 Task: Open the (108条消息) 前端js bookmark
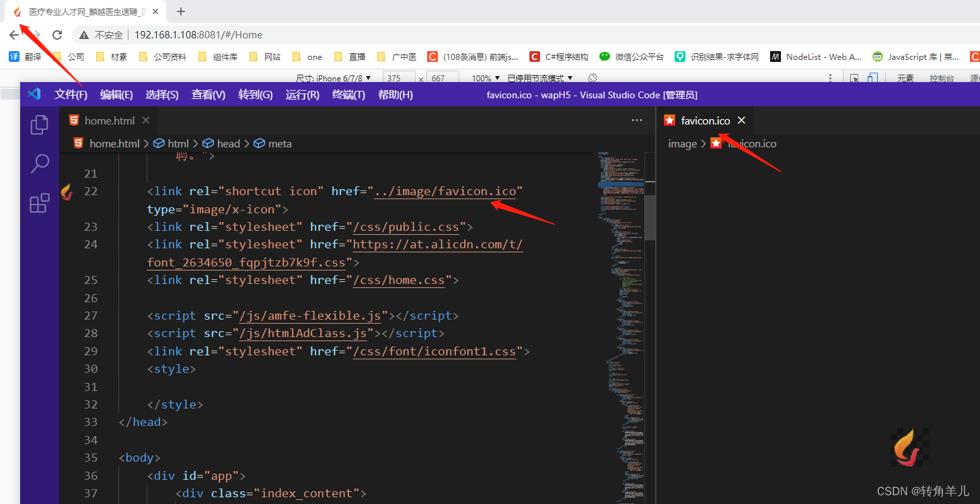point(474,57)
